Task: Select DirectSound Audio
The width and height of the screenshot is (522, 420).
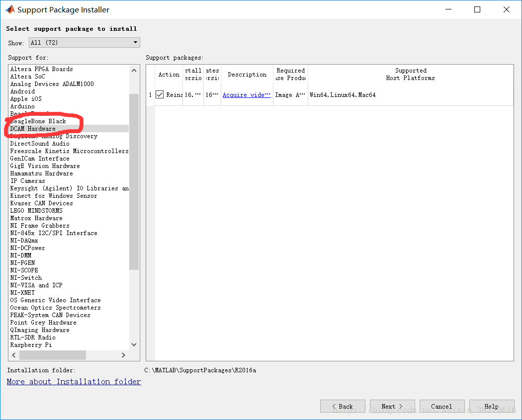Action: (69, 144)
